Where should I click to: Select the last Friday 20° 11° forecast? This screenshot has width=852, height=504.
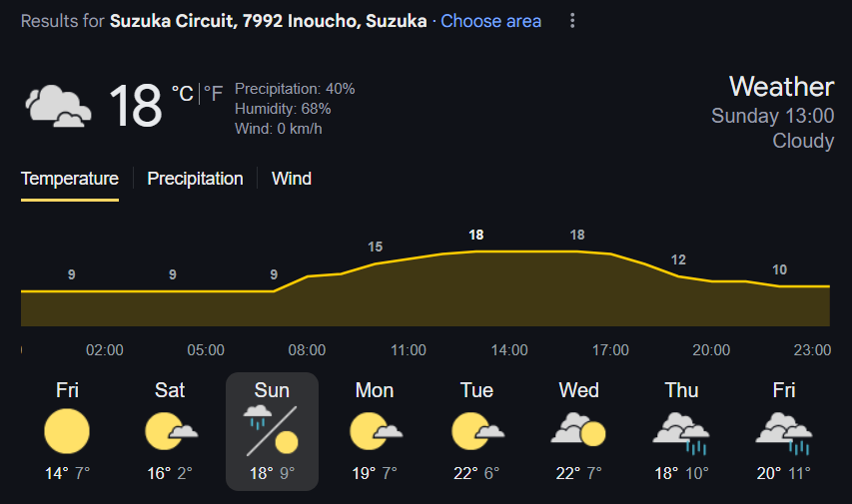tap(783, 431)
